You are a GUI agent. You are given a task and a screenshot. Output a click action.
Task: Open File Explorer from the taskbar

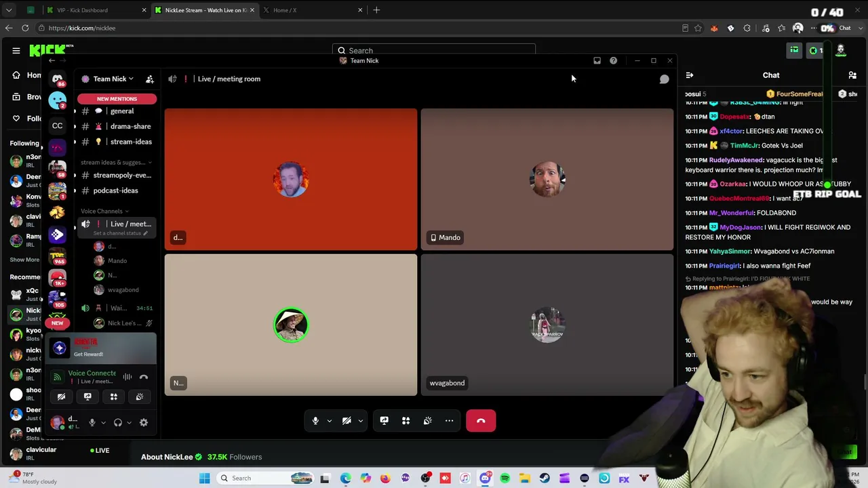524,479
